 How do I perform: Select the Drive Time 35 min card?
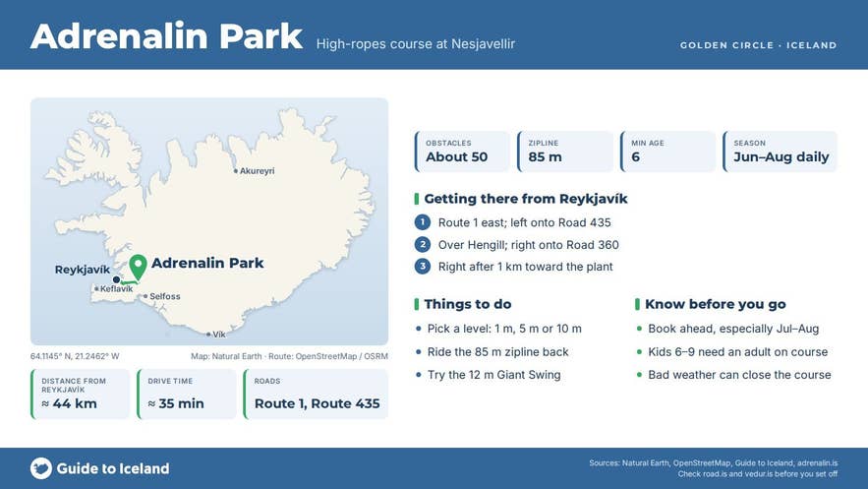point(187,394)
